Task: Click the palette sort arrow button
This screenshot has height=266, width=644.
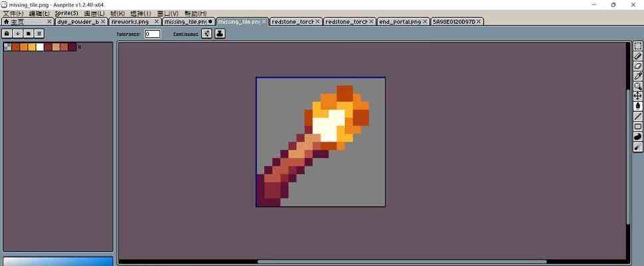Action: [18, 33]
